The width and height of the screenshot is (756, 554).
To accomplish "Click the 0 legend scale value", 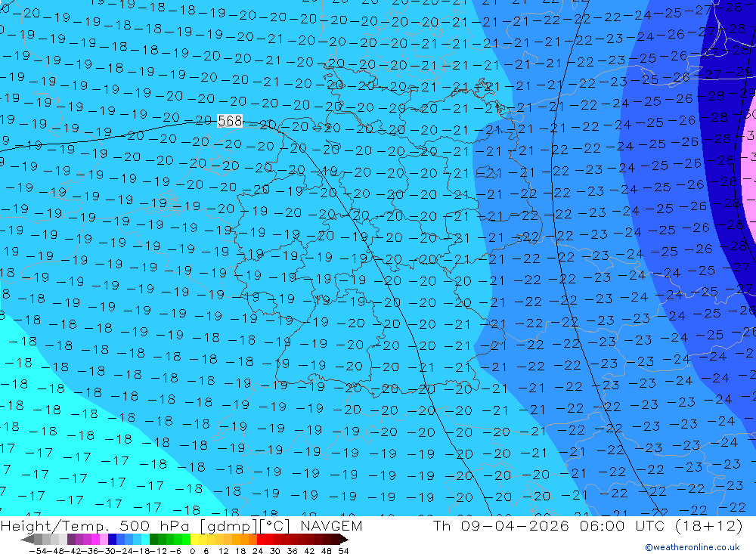I will point(192,551).
